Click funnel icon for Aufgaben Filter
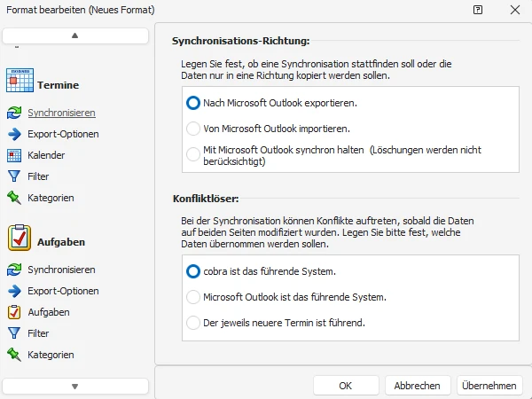 (x=14, y=333)
